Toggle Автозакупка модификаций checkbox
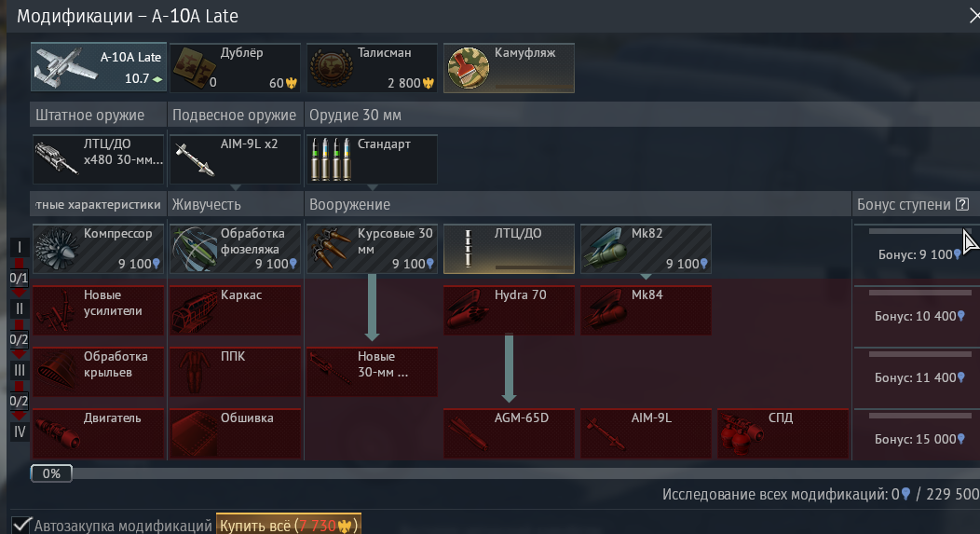The width and height of the screenshot is (980, 534). 21,526
